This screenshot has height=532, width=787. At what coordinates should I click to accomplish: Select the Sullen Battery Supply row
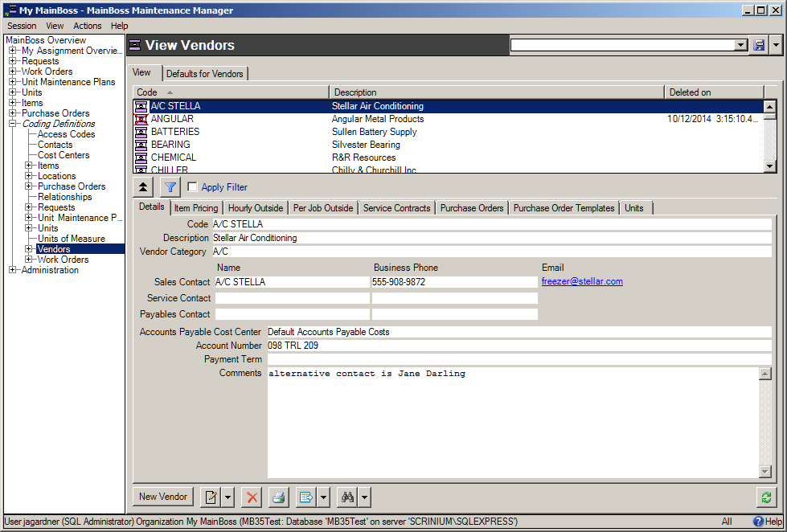[449, 132]
